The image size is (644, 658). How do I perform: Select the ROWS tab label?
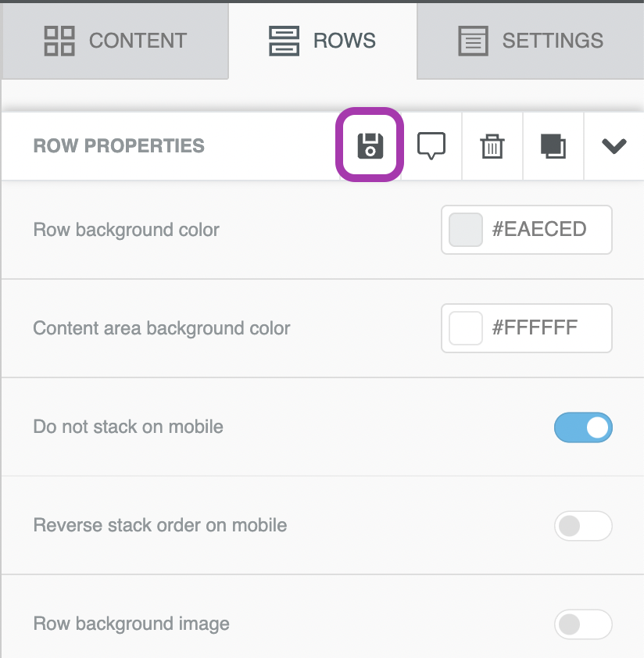coord(344,41)
